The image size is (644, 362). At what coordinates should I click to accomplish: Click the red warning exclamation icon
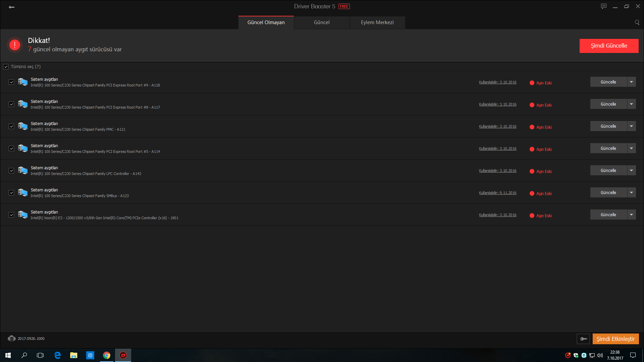(15, 45)
